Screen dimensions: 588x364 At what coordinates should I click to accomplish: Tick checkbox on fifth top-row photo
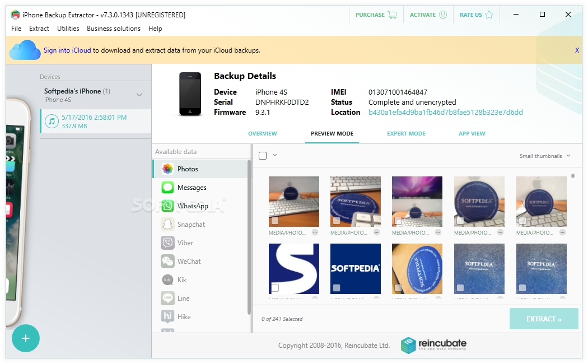pos(522,221)
